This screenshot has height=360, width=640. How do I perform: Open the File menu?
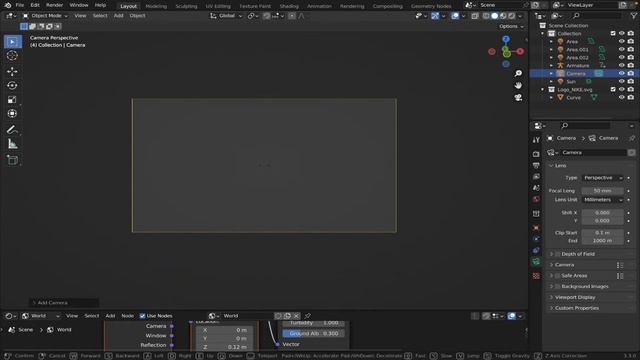(20, 5)
